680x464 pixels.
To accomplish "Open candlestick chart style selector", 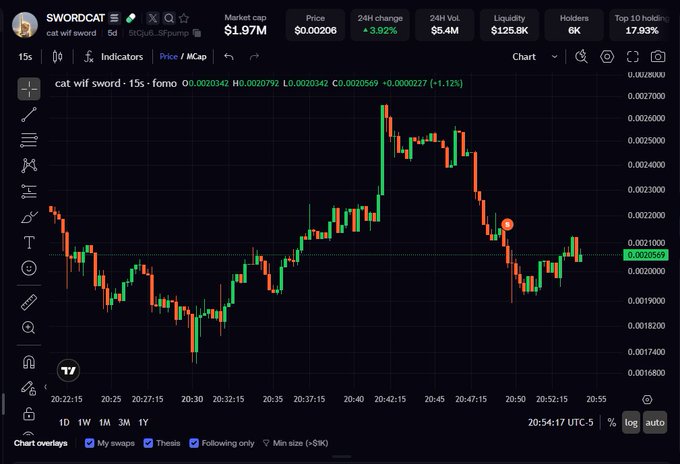I will (57, 57).
